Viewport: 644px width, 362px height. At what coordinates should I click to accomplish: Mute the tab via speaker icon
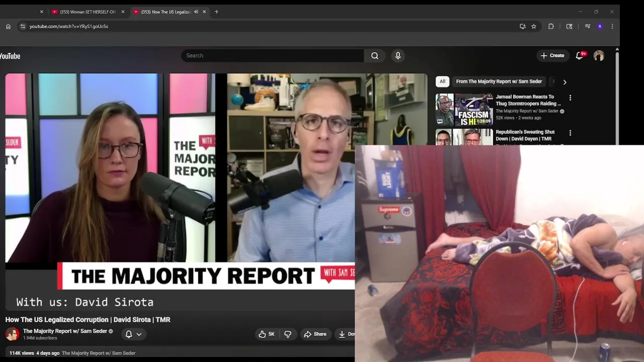click(196, 12)
